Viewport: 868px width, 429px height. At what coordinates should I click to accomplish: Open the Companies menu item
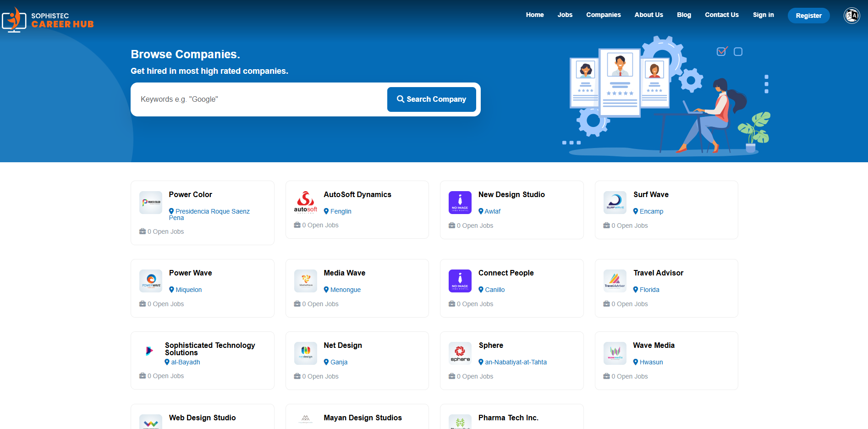[604, 15]
